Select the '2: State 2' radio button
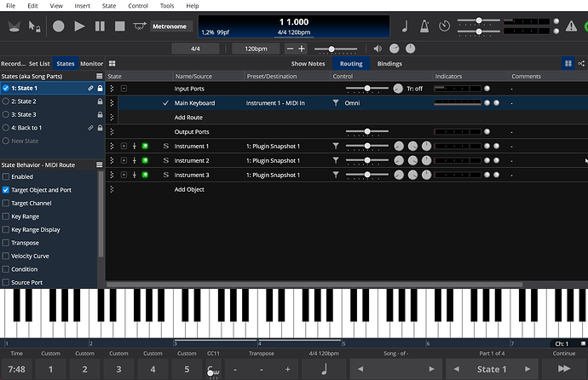This screenshot has height=380, width=588. (x=6, y=101)
